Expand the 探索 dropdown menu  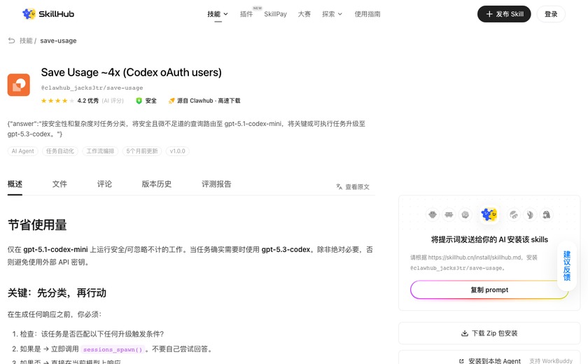pos(332,14)
